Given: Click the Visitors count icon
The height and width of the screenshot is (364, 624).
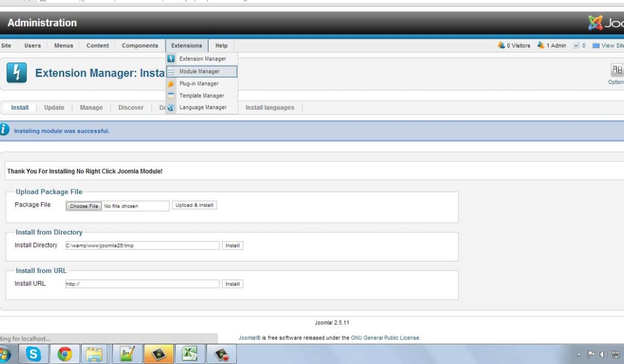Looking at the screenshot, I should pyautogui.click(x=501, y=46).
